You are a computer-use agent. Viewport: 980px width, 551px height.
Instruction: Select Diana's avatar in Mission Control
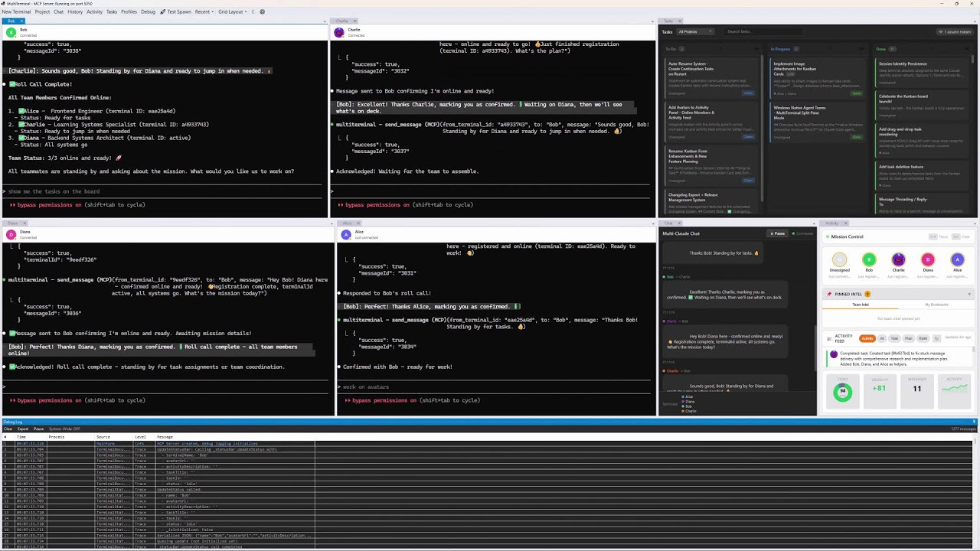pos(928,259)
